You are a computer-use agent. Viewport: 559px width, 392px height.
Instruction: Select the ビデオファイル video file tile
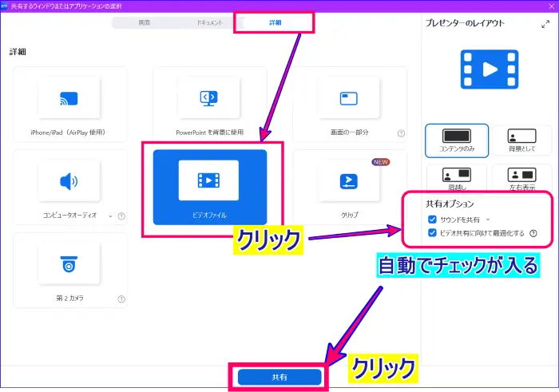coord(209,187)
